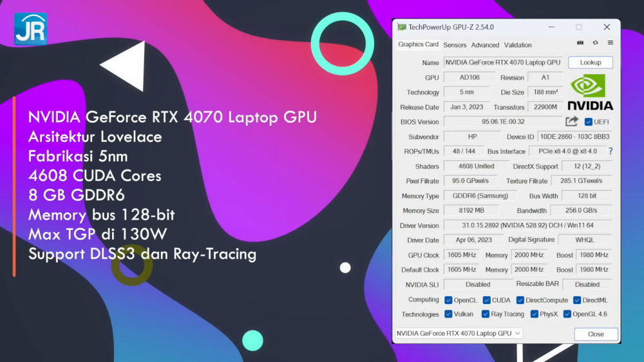
Task: Click the Bus Interface question mark icon
Action: point(611,151)
